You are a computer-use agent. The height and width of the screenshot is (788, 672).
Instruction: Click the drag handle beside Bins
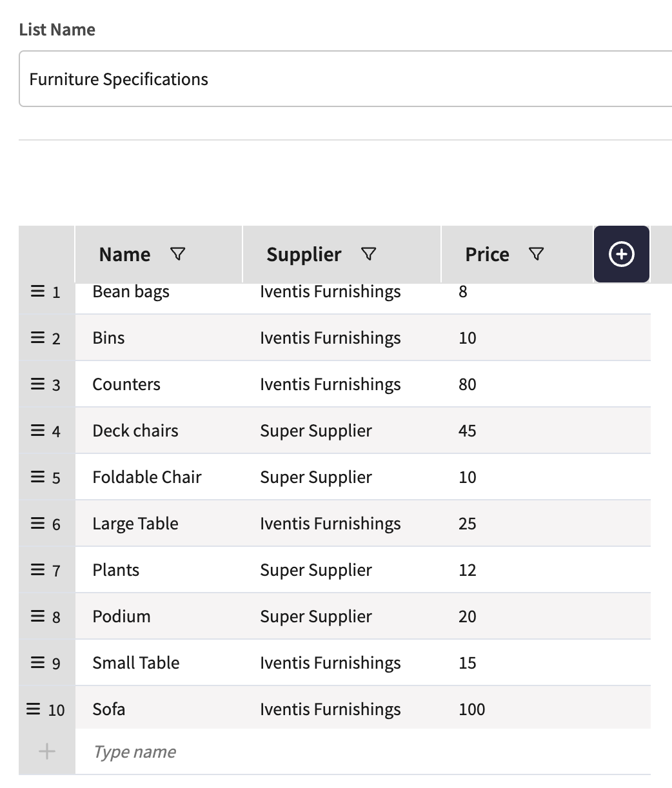click(x=37, y=337)
